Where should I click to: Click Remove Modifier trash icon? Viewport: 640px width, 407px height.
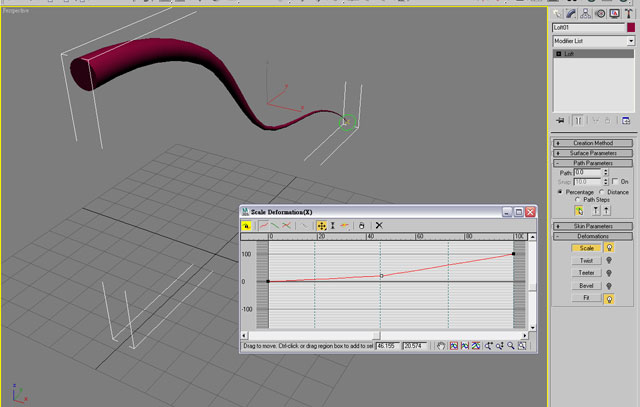tap(607, 120)
